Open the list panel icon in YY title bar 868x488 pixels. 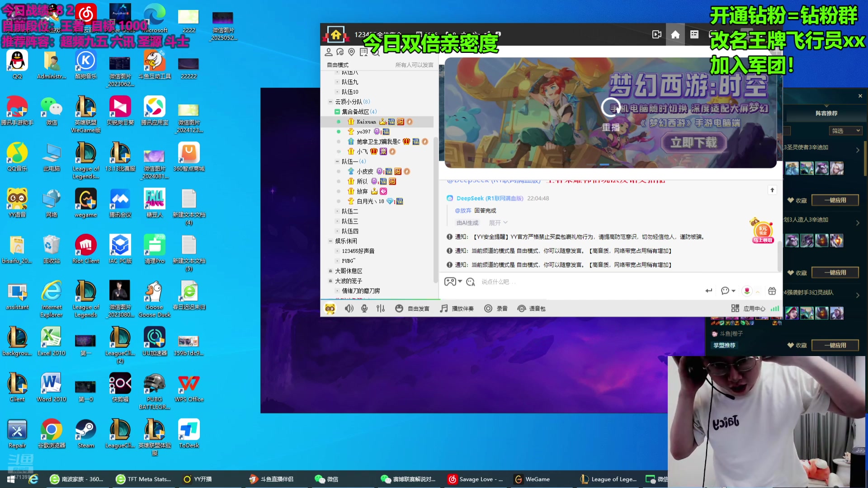694,34
